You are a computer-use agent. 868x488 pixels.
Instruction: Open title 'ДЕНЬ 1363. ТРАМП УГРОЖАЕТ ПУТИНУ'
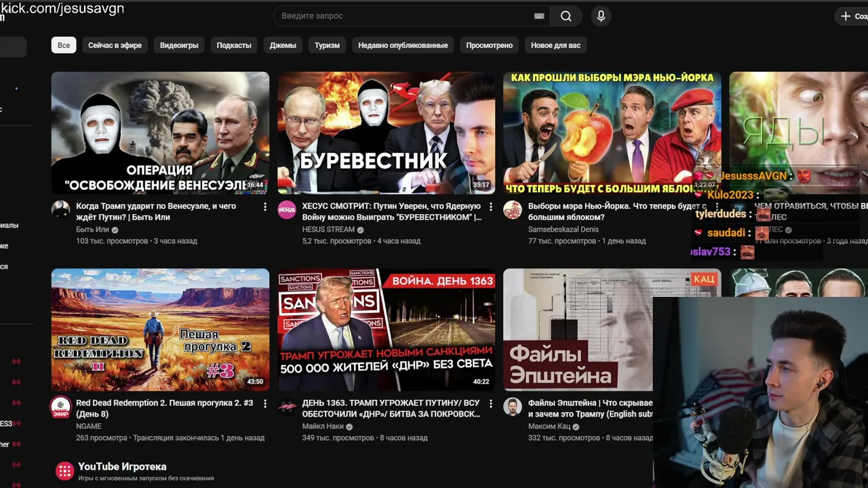point(391,409)
